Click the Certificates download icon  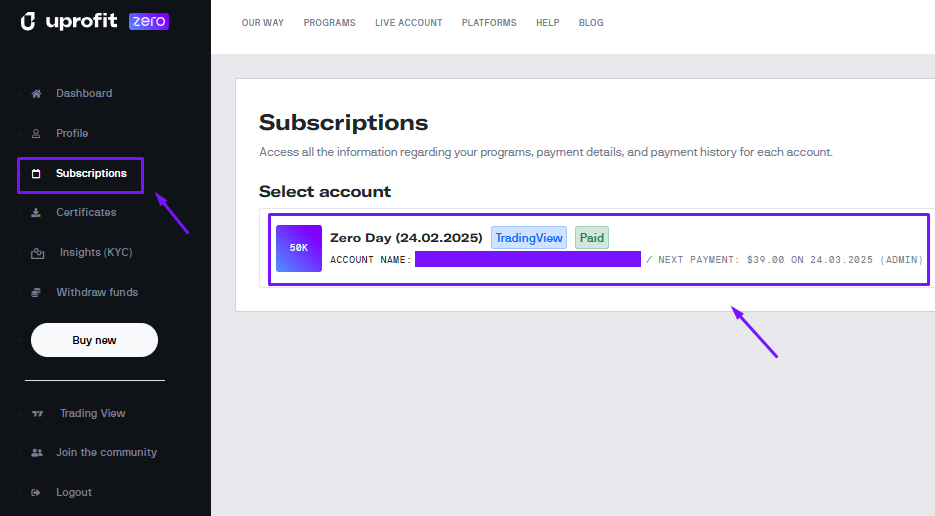pyautogui.click(x=37, y=213)
